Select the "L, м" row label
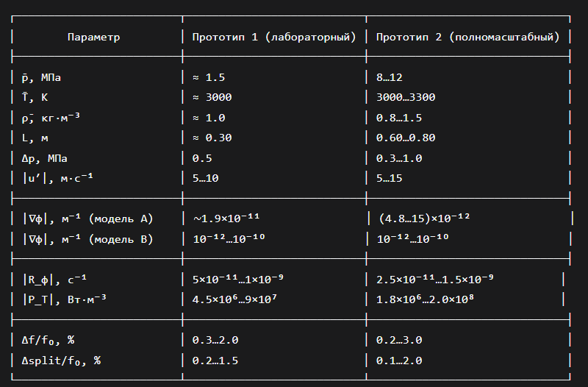Image resolution: width=588 pixels, height=387 pixels. tap(37, 138)
